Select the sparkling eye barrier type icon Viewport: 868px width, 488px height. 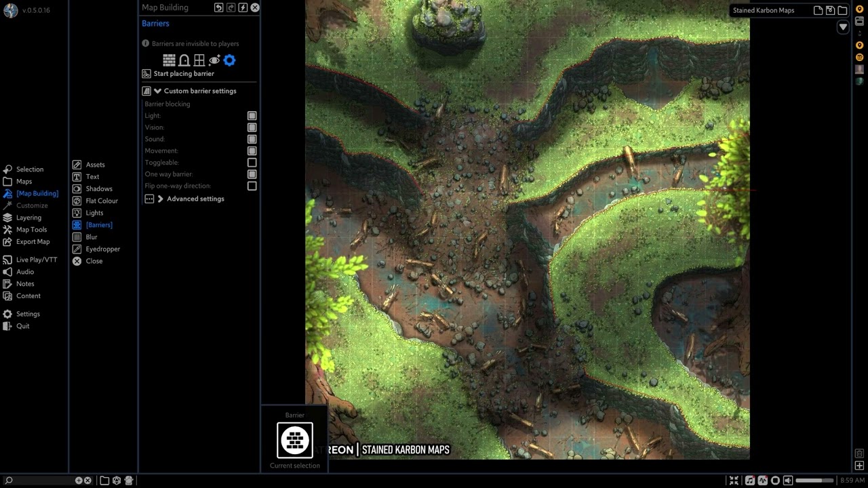[214, 60]
